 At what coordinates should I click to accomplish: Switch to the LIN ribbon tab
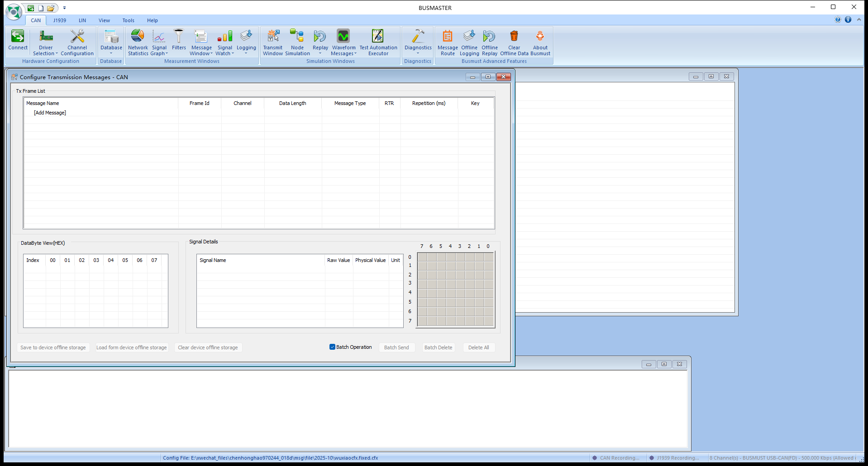pos(82,20)
